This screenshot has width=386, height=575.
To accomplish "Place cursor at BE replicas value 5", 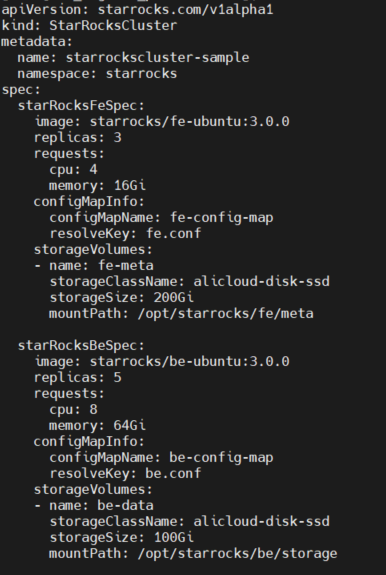I will [117, 378].
